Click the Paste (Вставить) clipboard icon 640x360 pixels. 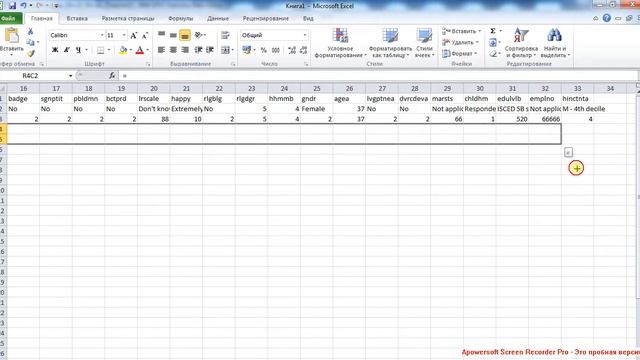click(x=11, y=36)
